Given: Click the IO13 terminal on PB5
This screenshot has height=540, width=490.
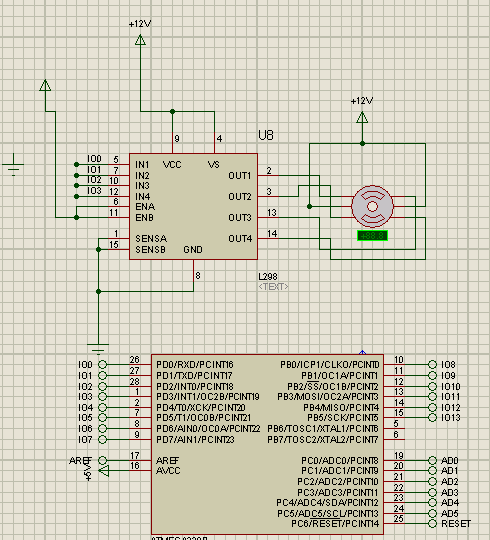Looking at the screenshot, I should (432, 418).
